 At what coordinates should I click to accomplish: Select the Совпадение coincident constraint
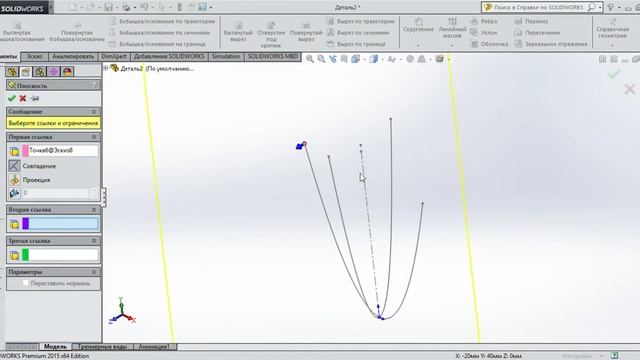pos(14,166)
